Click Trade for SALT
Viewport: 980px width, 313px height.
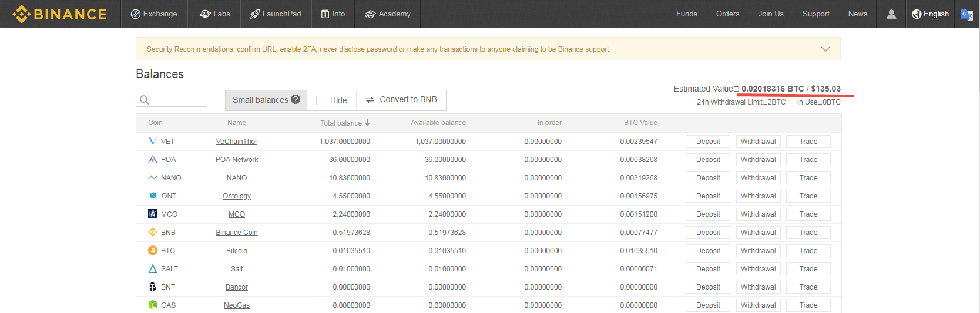[808, 269]
